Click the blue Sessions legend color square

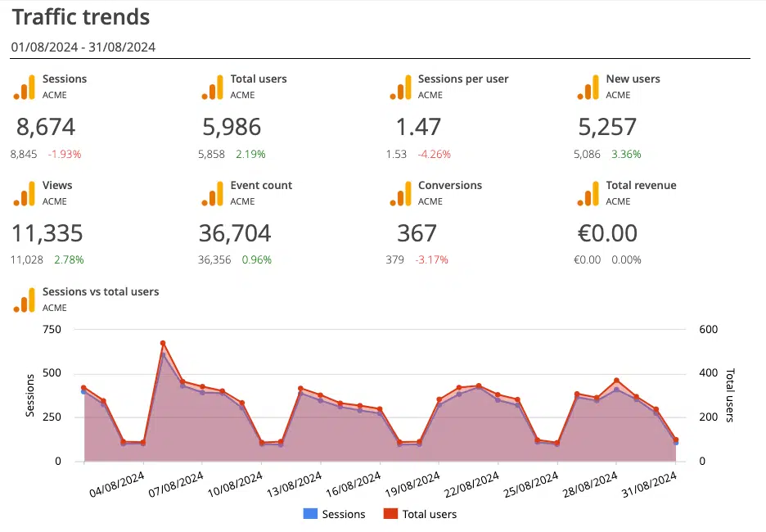pyautogui.click(x=309, y=514)
